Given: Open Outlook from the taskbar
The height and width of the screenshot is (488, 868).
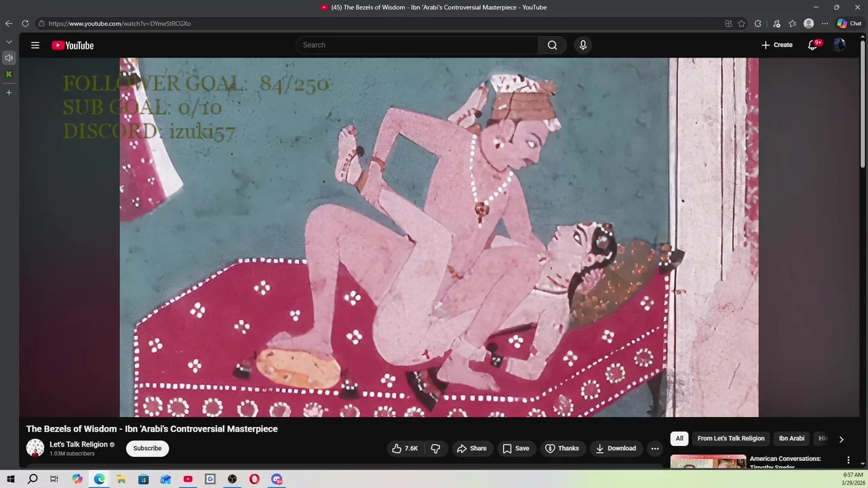Looking at the screenshot, I should (x=165, y=479).
